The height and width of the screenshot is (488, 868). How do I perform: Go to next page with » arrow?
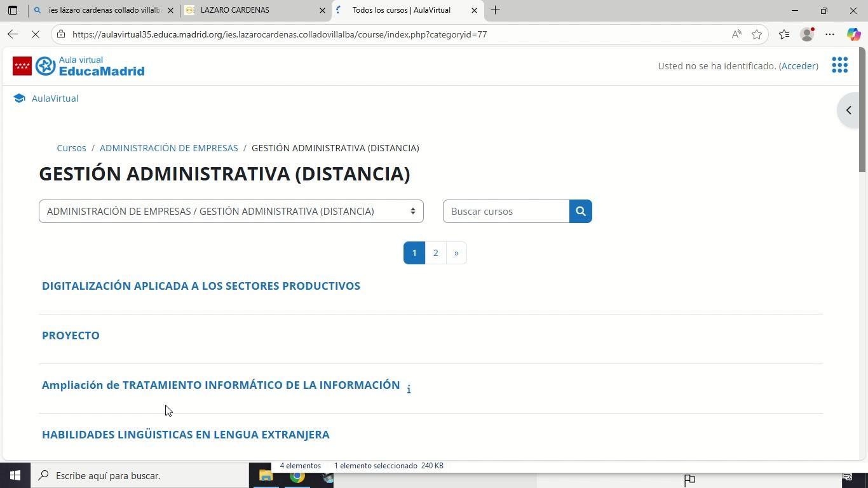[x=456, y=253]
